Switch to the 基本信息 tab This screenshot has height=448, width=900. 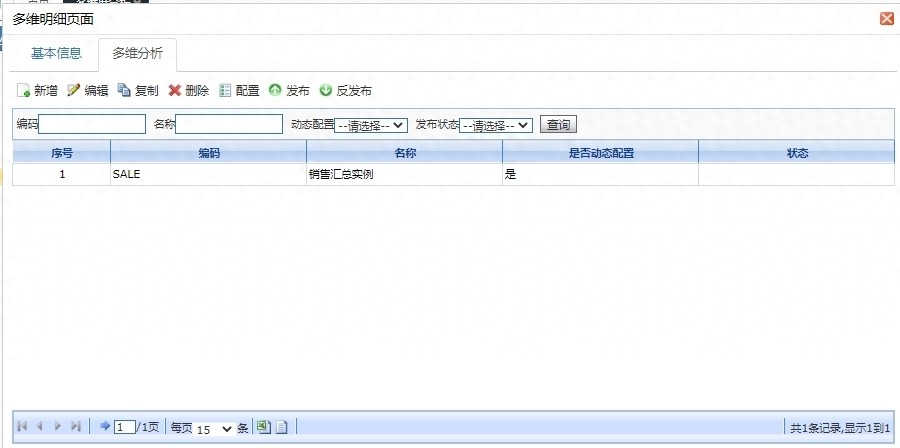[56, 53]
